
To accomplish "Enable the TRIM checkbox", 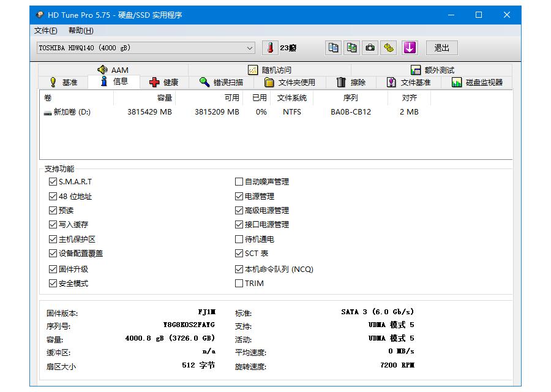I will coord(239,284).
